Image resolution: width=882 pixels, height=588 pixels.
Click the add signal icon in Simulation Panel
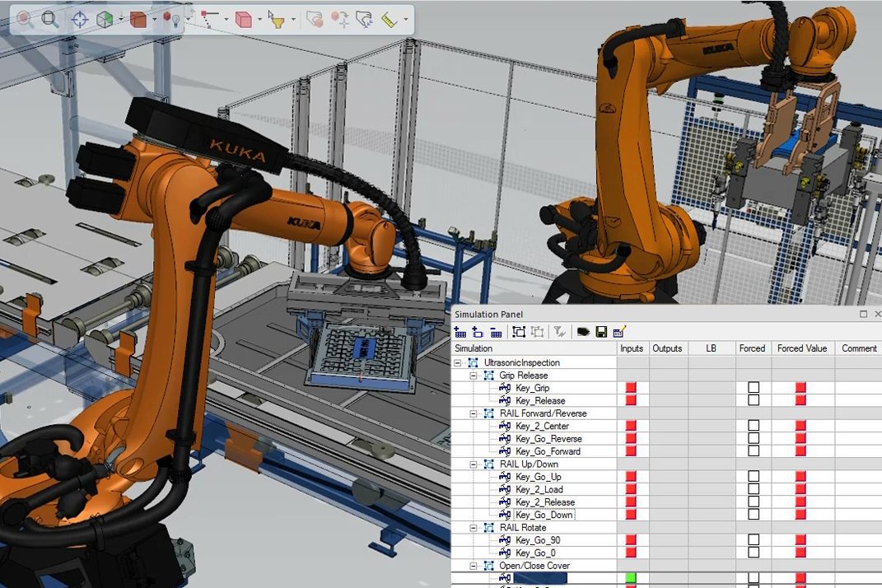point(460,332)
